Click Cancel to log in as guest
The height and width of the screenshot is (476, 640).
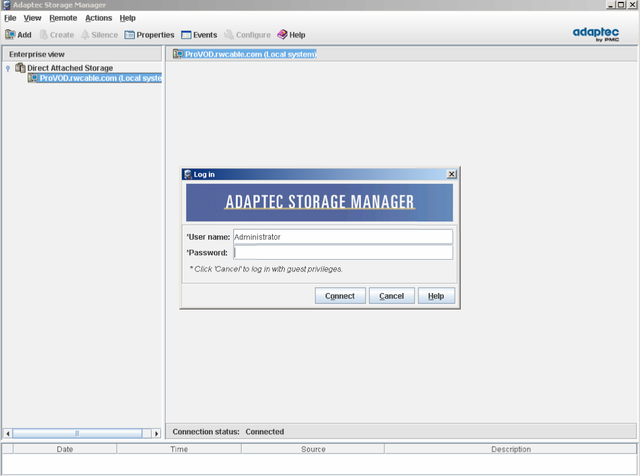(391, 296)
